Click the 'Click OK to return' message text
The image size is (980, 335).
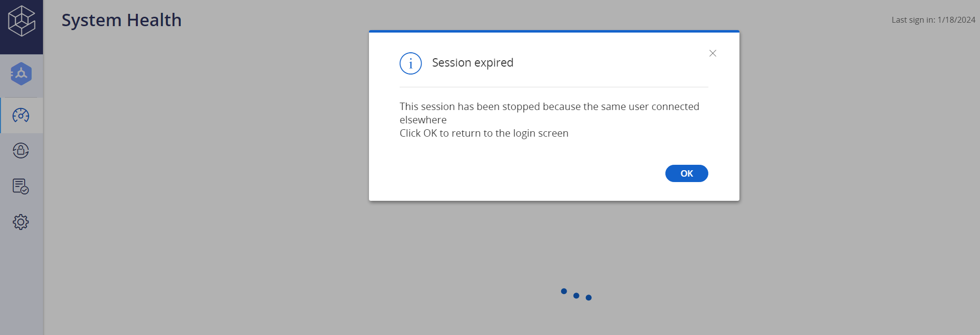(x=484, y=133)
